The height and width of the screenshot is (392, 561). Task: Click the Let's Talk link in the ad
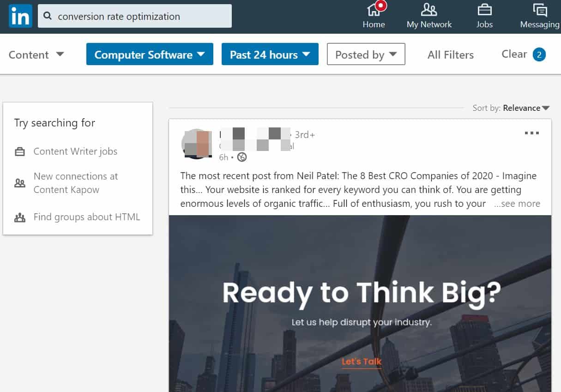tap(361, 362)
